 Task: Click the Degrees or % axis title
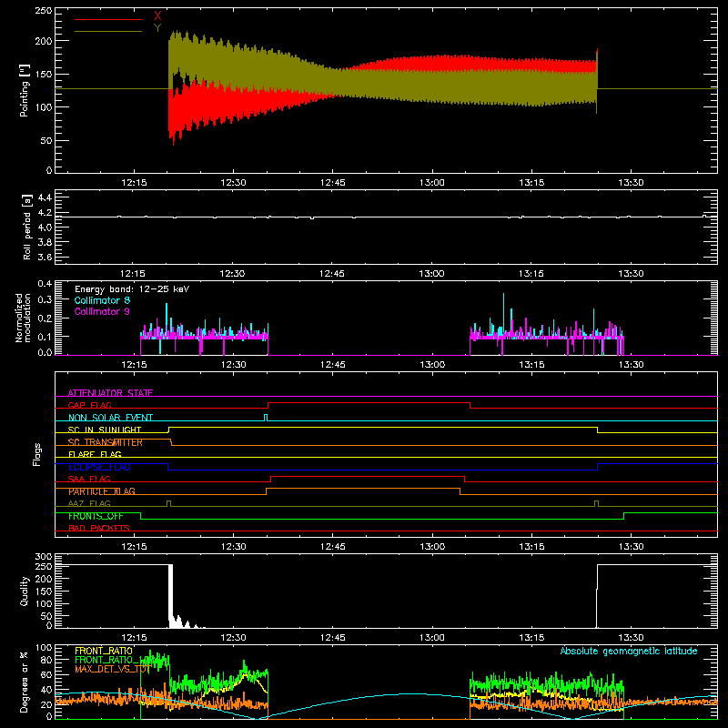click(25, 682)
